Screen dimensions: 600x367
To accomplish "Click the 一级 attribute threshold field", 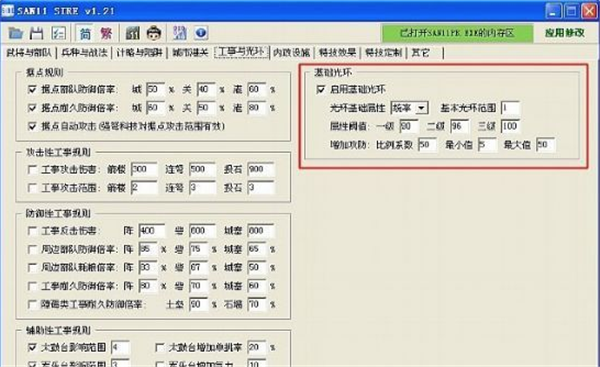I will click(409, 126).
